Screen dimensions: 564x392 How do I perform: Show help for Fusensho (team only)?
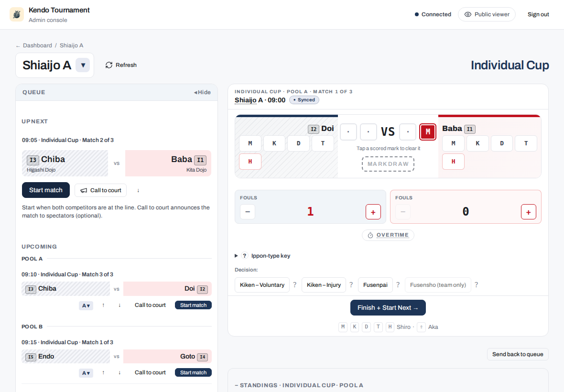pos(476,285)
